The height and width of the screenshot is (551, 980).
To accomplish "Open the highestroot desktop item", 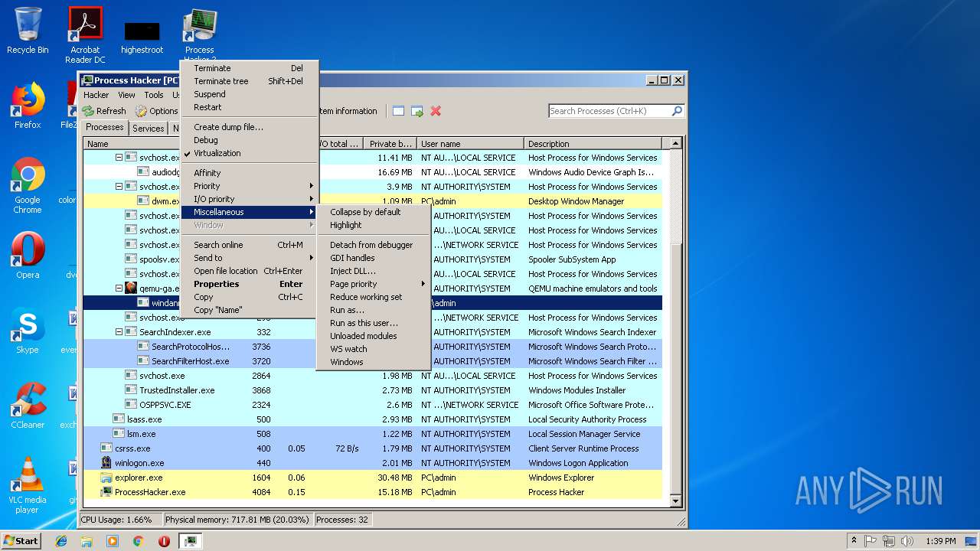I will [x=142, y=37].
